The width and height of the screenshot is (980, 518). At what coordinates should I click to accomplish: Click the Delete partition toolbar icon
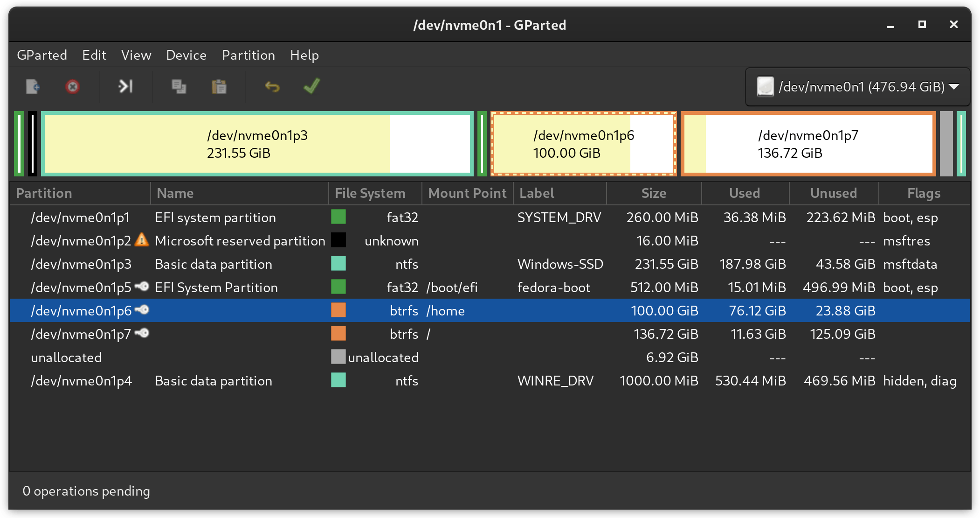73,87
